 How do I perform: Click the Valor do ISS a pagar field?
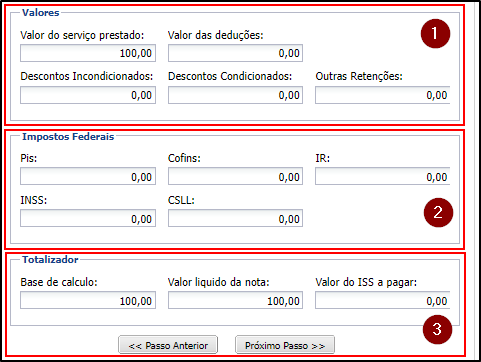(383, 300)
